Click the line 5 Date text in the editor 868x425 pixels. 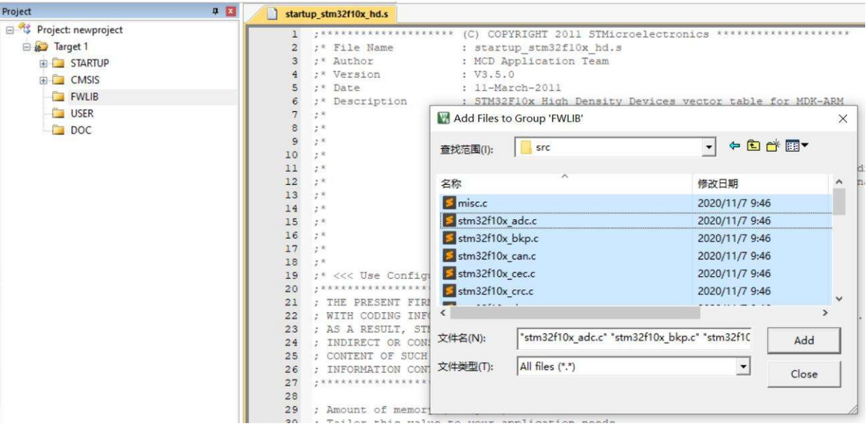[346, 87]
